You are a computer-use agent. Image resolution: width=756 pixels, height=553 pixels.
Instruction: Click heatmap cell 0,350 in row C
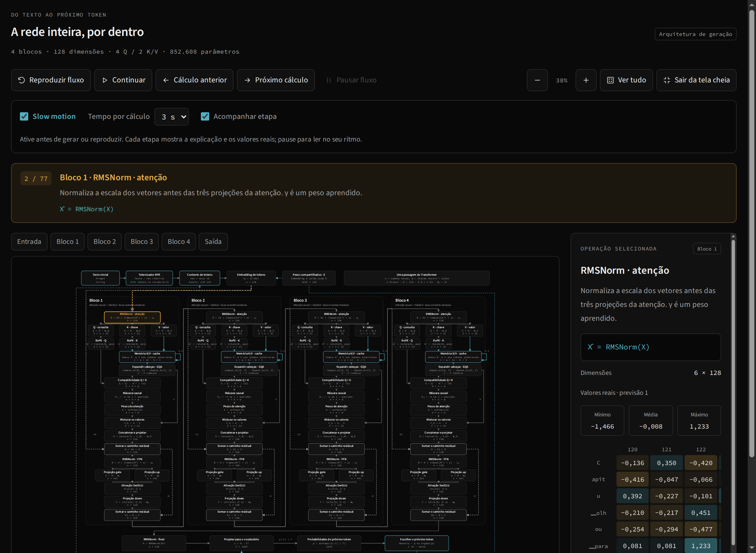[667, 463]
